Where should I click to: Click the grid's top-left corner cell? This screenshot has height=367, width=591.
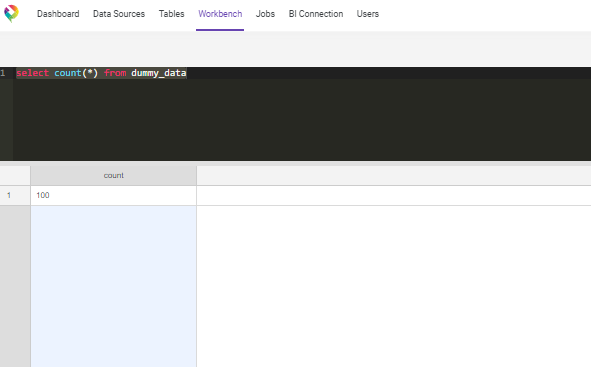tap(15, 176)
